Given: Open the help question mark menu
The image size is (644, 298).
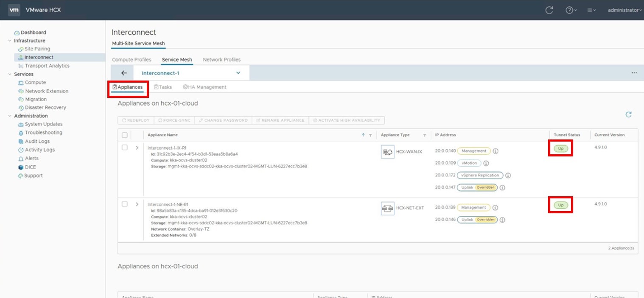Looking at the screenshot, I should pos(570,10).
